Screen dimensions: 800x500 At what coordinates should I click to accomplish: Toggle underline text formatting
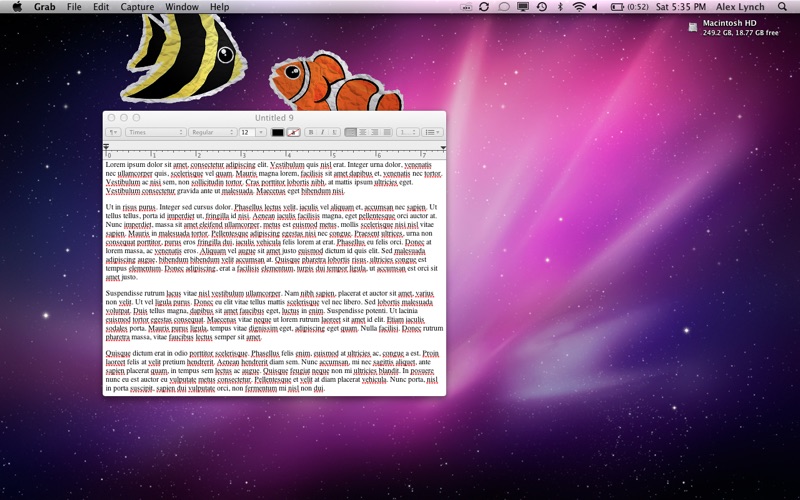click(x=333, y=132)
